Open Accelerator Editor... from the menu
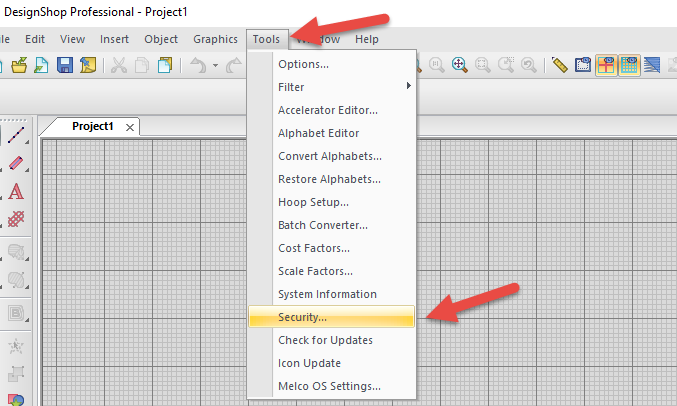This screenshot has width=677, height=406. click(331, 110)
